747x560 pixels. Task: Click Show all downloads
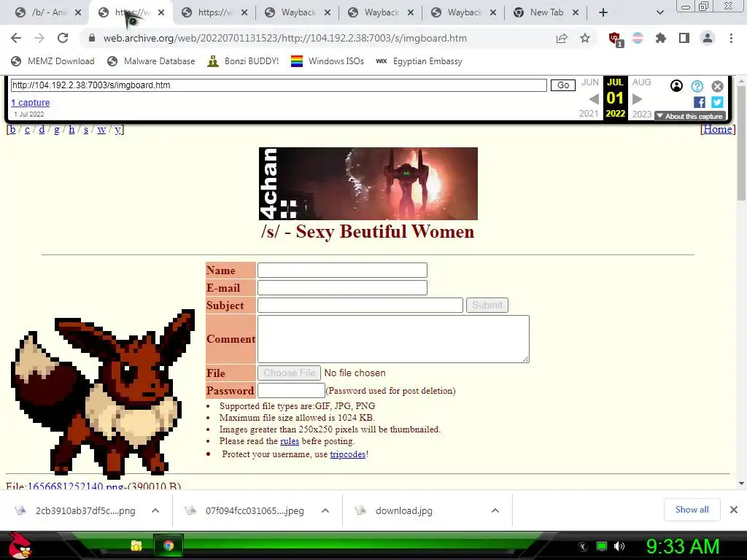pos(692,510)
